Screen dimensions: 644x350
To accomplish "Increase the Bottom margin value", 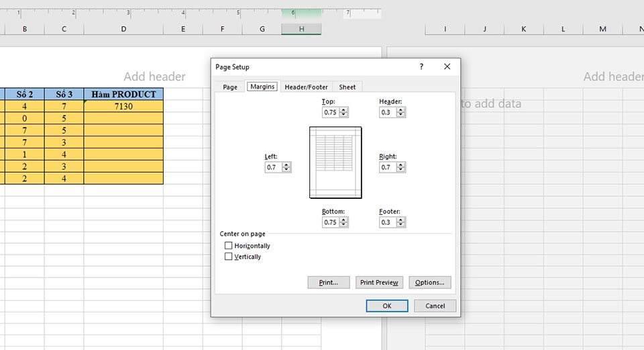I will [x=343, y=220].
